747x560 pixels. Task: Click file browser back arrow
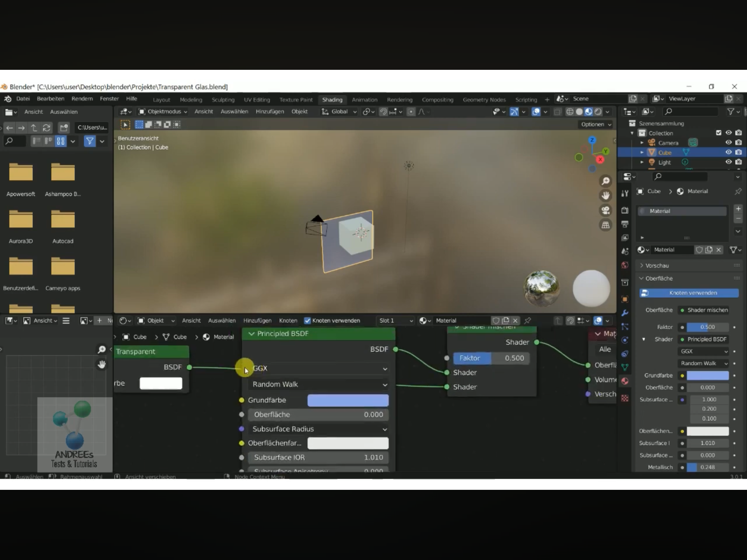point(9,128)
